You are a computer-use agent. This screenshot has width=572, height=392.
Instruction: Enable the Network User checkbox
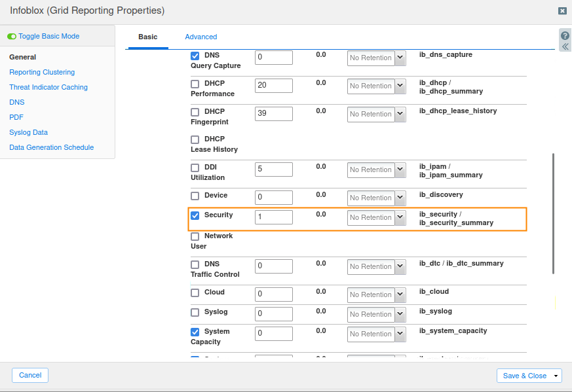click(x=195, y=236)
